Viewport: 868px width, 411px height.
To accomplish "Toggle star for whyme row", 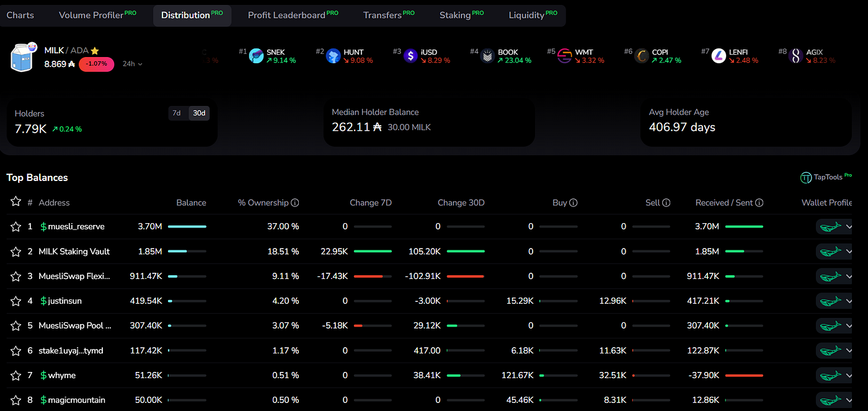I will [15, 376].
